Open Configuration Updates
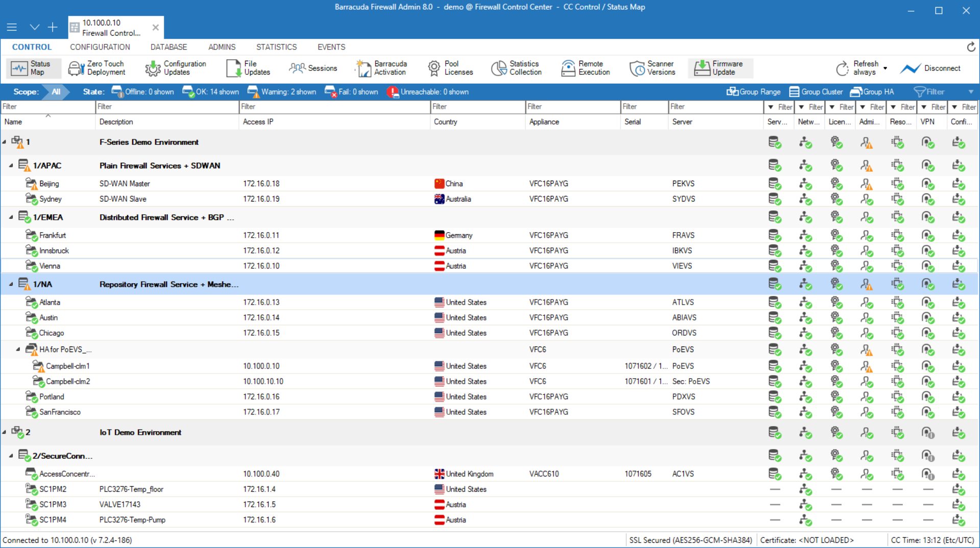Screen dimensions: 980x548 [176, 68]
